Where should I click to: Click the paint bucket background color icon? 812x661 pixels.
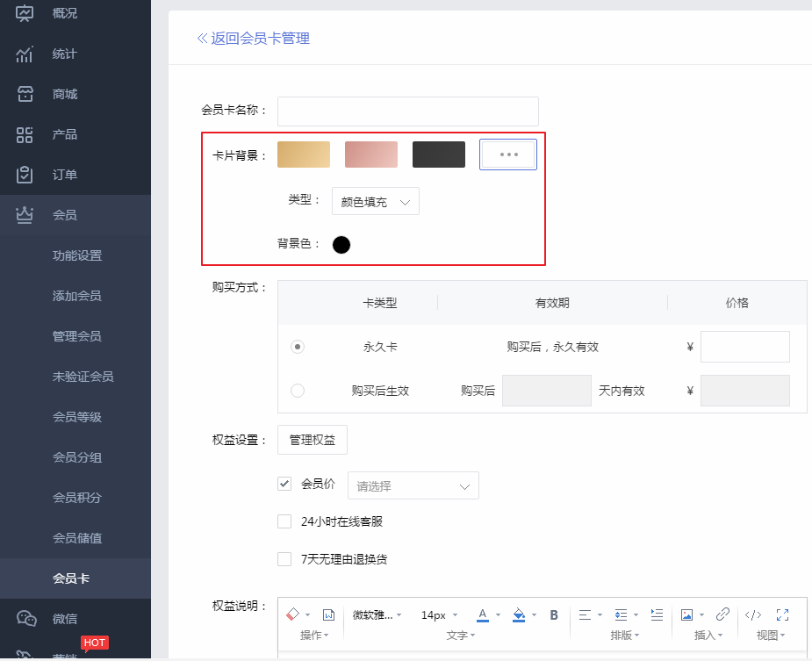(519, 614)
